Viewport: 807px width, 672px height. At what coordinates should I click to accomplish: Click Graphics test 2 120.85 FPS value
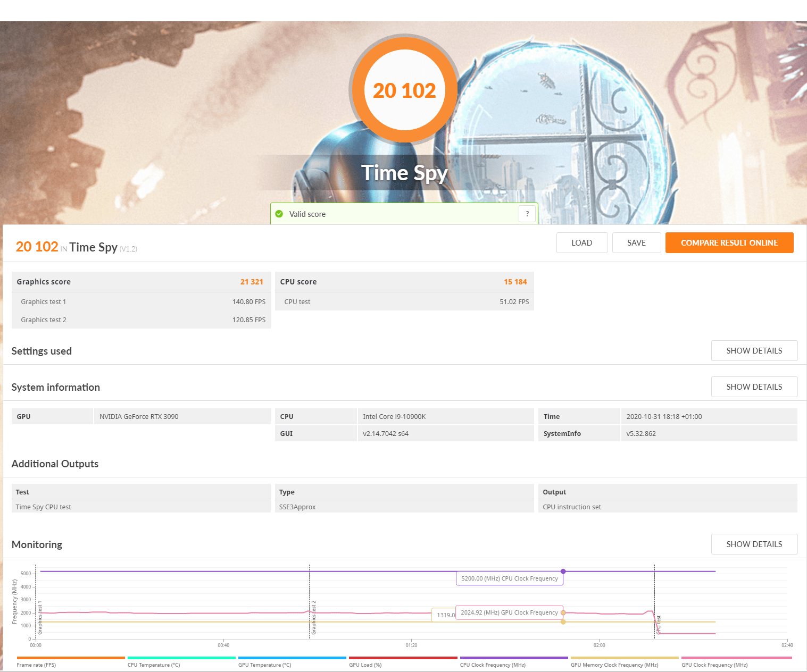click(249, 320)
